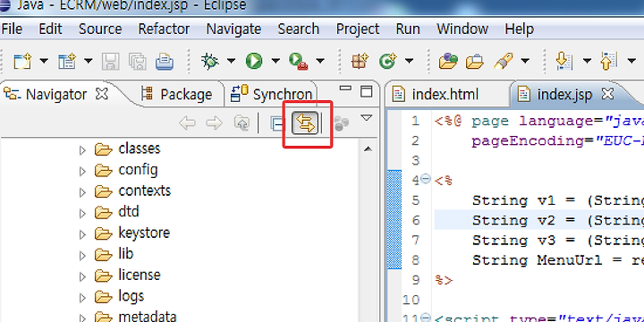This screenshot has height=322, width=644.
Task: Select the Navigator view tab
Action: pyautogui.click(x=55, y=95)
